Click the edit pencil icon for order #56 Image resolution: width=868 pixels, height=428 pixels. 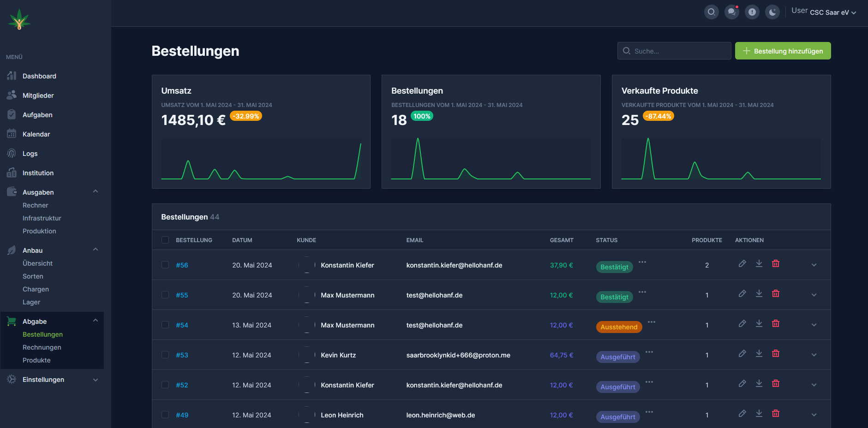pyautogui.click(x=742, y=263)
